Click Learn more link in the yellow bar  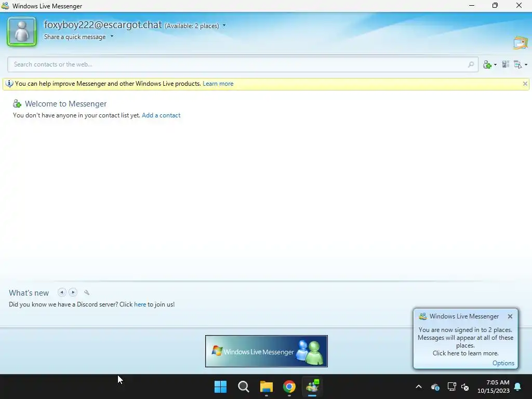pos(218,84)
